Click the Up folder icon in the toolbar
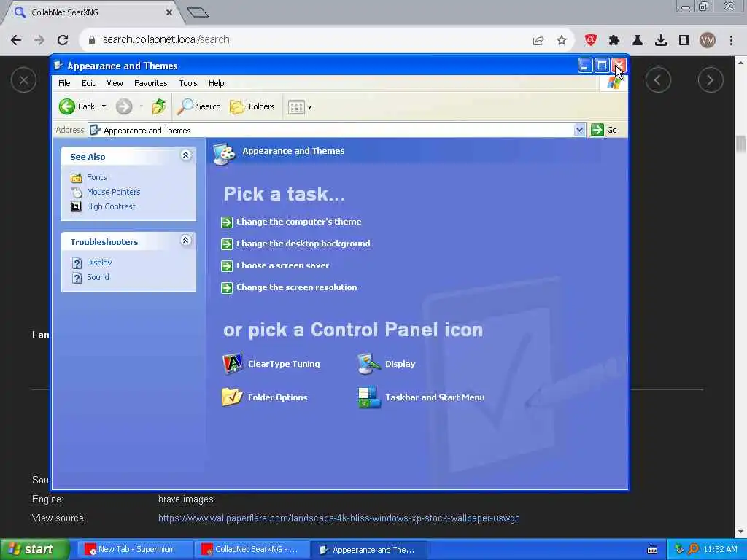Viewport: 747px width, 560px height. (158, 106)
